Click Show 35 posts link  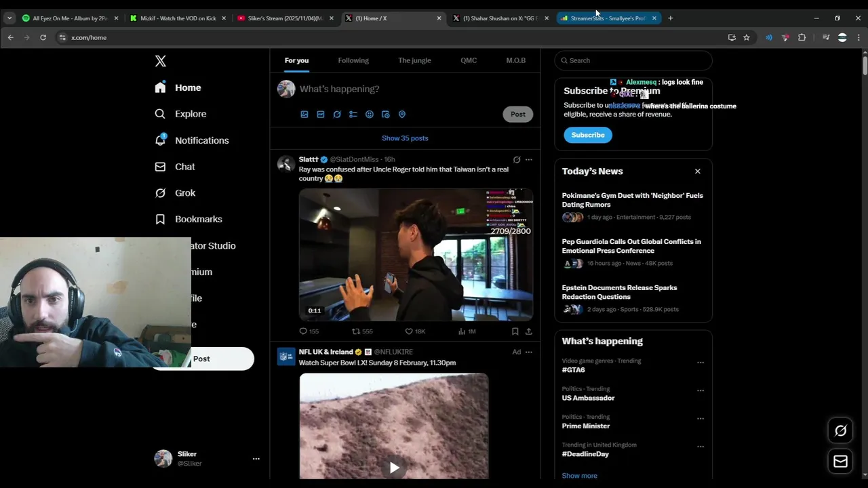(405, 138)
